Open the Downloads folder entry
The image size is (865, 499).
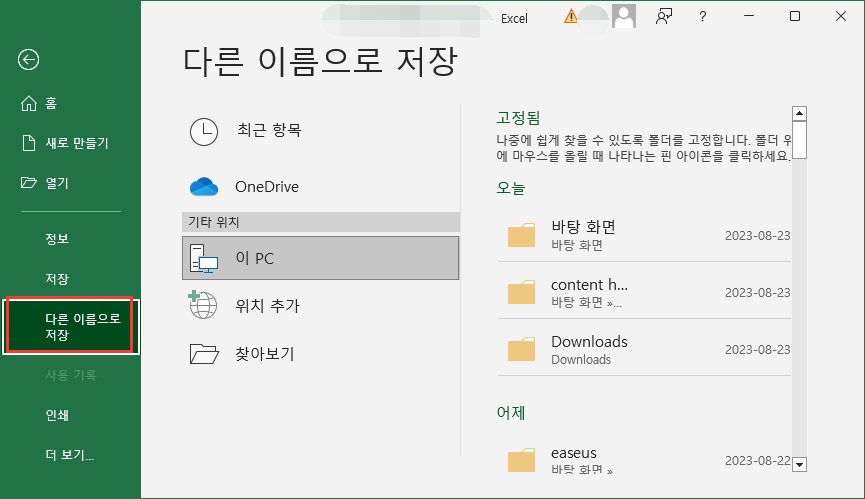[x=644, y=350]
